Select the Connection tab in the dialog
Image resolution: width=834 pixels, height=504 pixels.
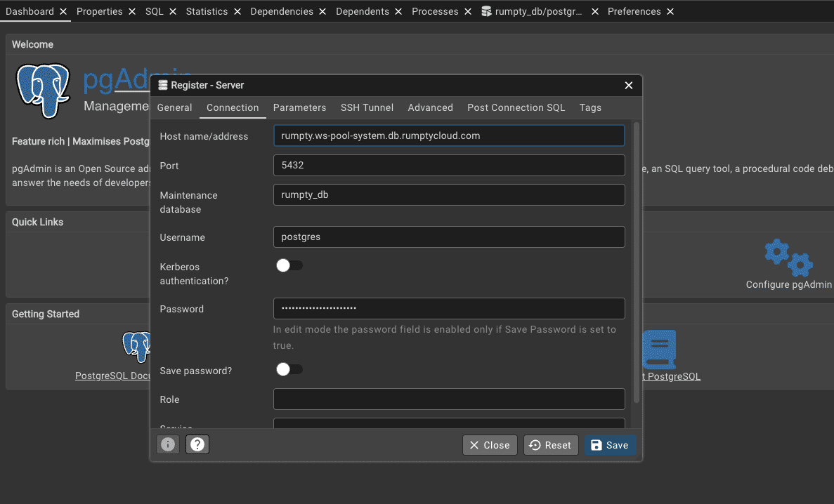point(233,107)
